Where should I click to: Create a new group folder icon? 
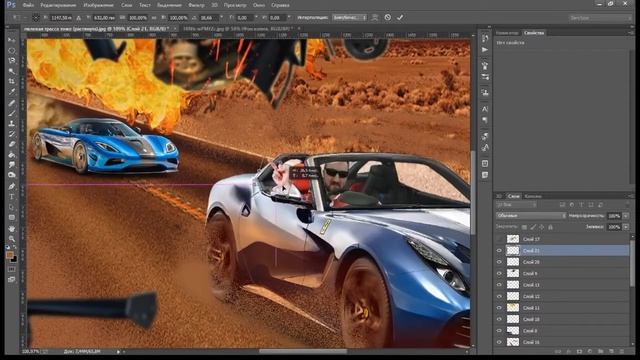pos(600,351)
